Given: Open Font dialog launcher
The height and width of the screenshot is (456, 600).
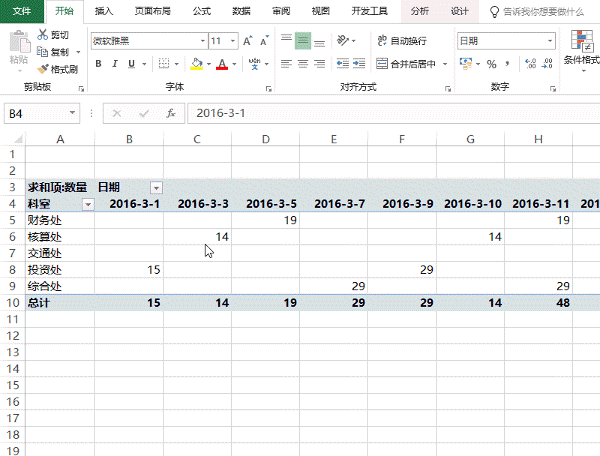Looking at the screenshot, I should pos(269,89).
